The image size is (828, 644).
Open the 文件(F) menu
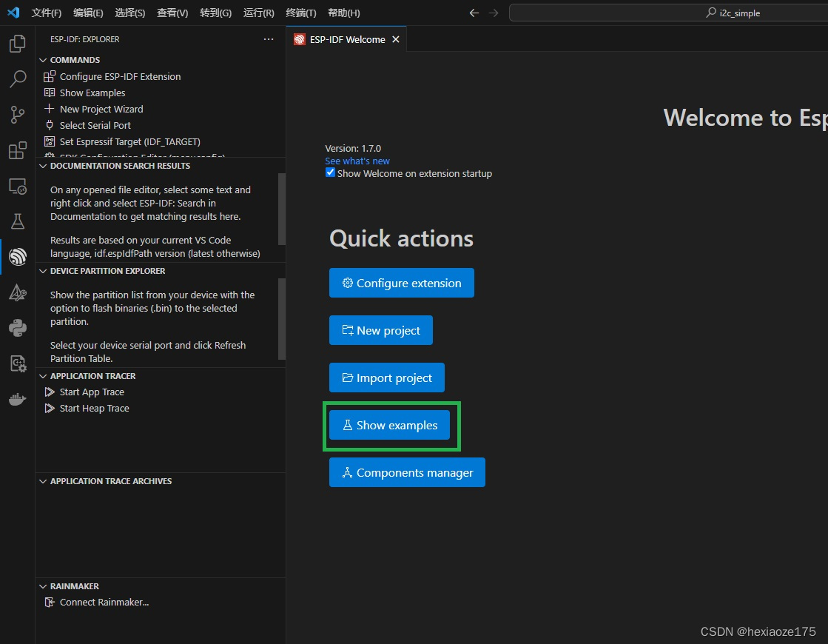47,13
